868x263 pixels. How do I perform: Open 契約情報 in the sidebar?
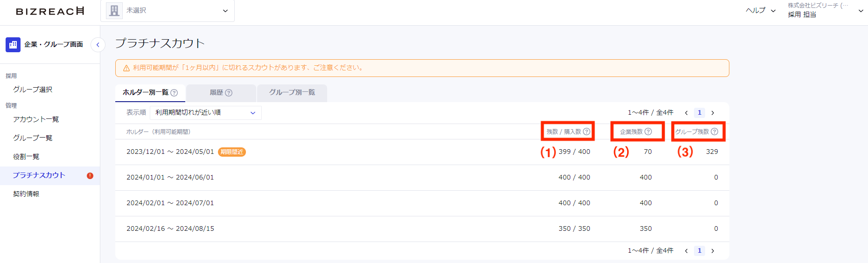pyautogui.click(x=26, y=194)
